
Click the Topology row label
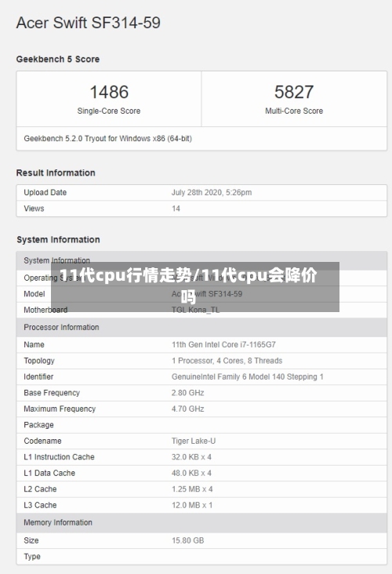39,361
